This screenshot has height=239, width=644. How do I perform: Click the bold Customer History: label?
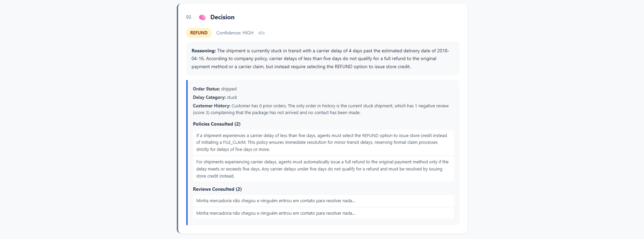(212, 106)
